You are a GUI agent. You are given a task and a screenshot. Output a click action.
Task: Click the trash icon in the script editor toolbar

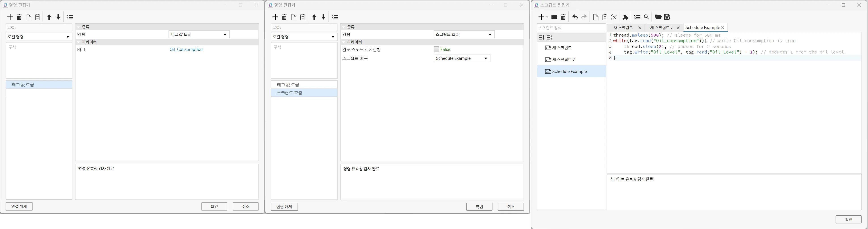(563, 17)
